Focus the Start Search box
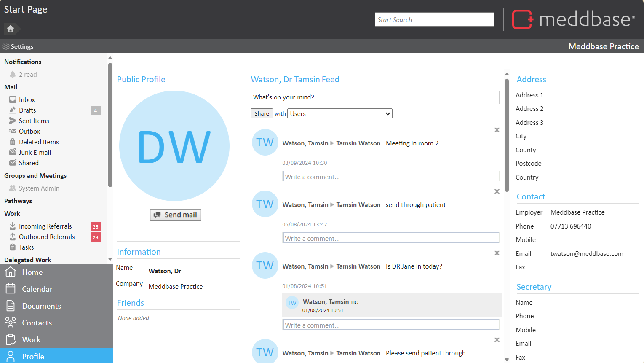Viewport: 644px width, 363px height. click(434, 19)
